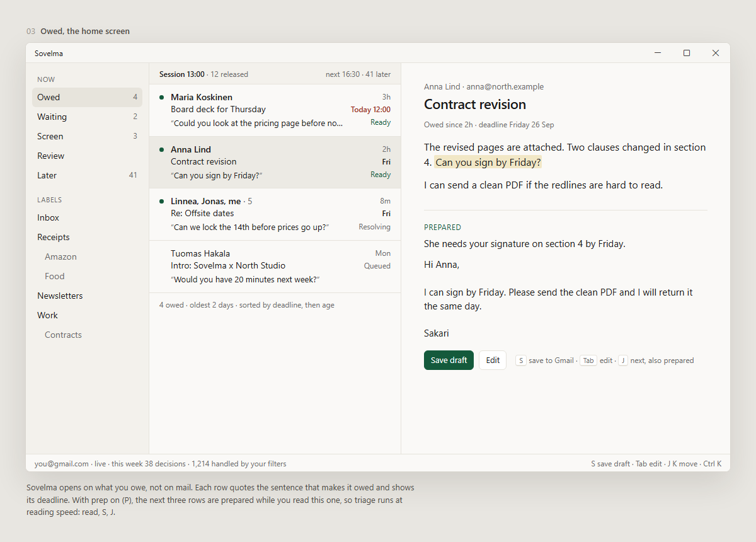Open the Later list with 41 items
The height and width of the screenshot is (542, 756).
(87, 175)
